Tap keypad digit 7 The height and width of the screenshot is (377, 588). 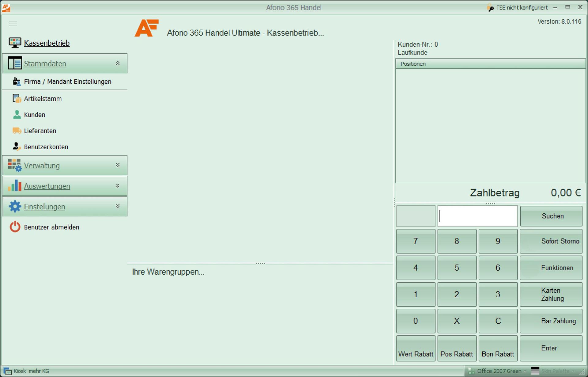click(416, 241)
